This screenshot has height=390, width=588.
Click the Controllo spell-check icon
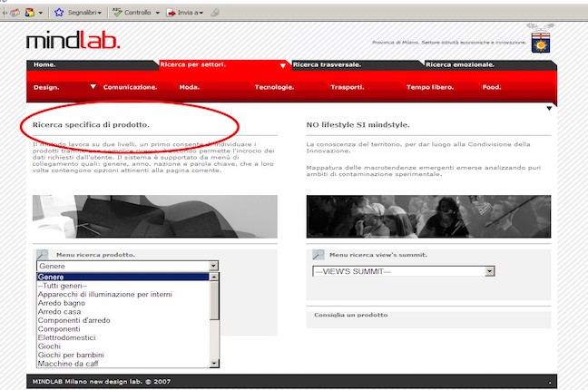click(x=117, y=13)
